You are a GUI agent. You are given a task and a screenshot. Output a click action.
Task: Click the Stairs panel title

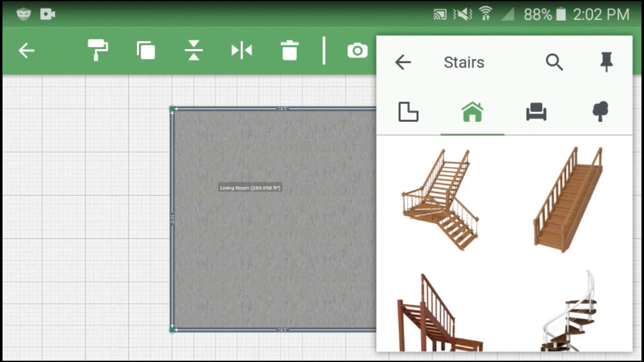point(464,62)
